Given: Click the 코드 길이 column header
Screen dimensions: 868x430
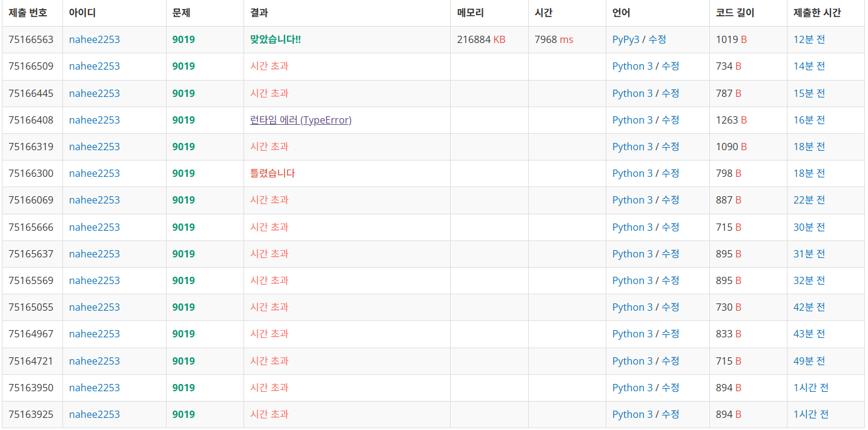Looking at the screenshot, I should pos(735,13).
